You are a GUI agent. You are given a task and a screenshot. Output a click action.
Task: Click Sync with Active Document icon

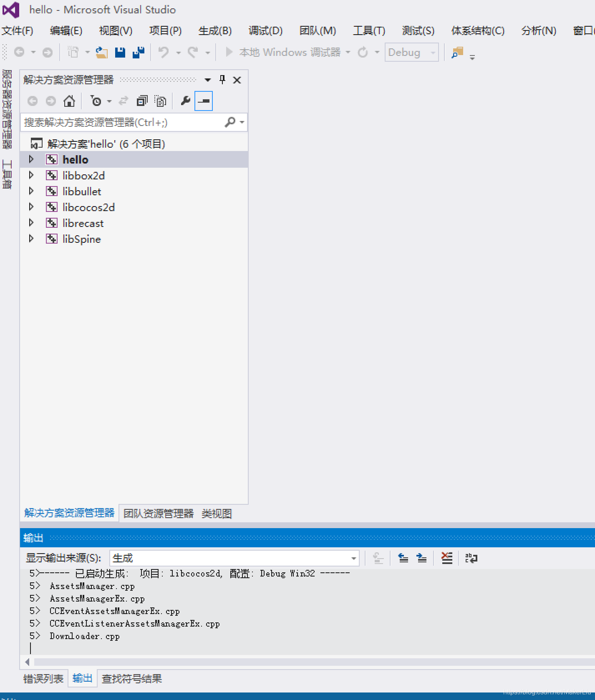coord(124,101)
